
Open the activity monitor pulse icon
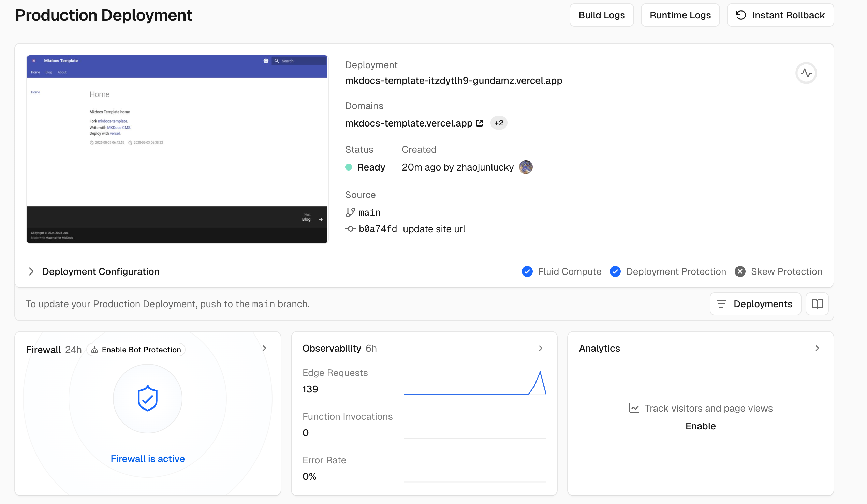pyautogui.click(x=806, y=73)
